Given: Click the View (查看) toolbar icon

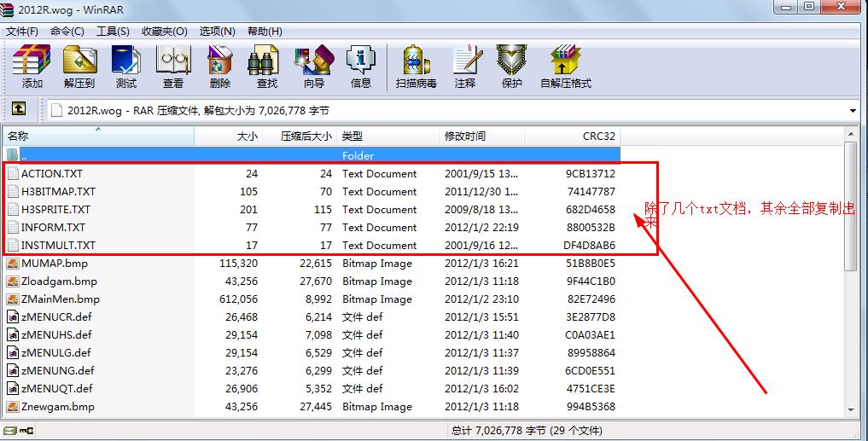Looking at the screenshot, I should [172, 61].
